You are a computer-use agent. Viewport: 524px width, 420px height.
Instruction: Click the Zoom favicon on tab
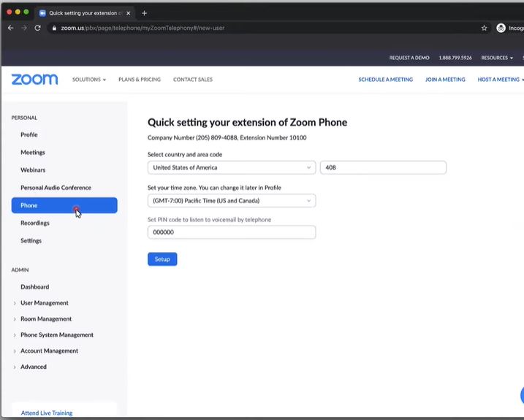pyautogui.click(x=42, y=13)
